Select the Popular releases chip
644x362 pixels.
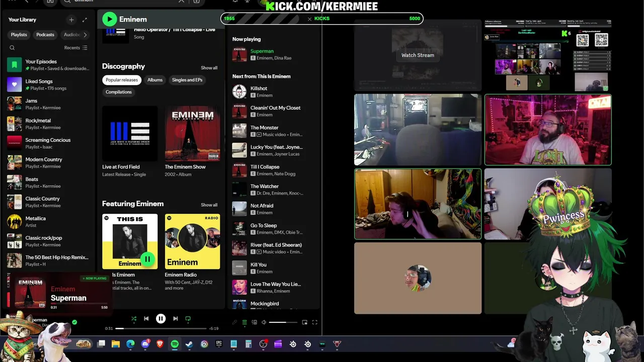[122, 80]
